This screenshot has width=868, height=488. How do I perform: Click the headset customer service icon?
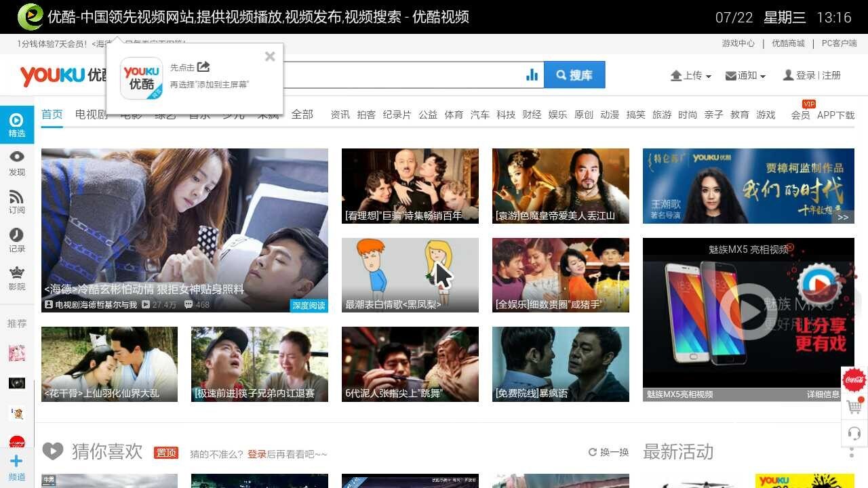854,433
